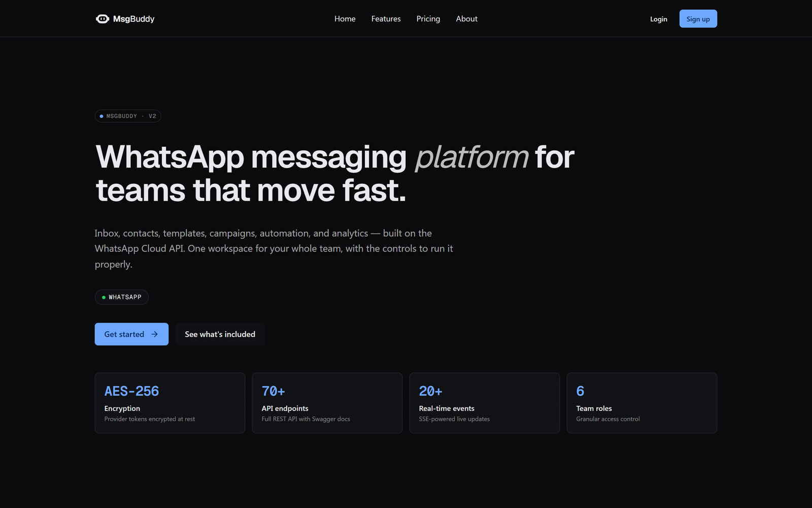Click the Encryption card label
Image resolution: width=812 pixels, height=508 pixels.
tap(122, 408)
